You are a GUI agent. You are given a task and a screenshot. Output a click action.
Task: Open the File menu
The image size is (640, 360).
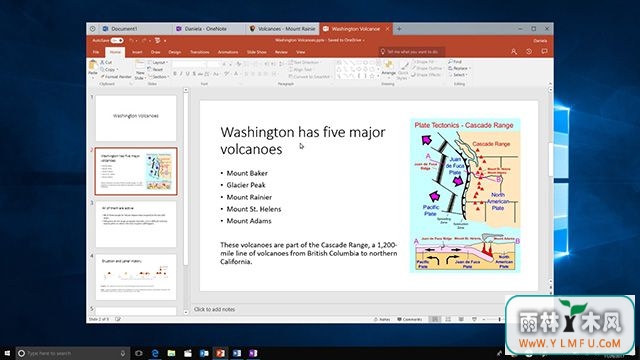coord(96,52)
